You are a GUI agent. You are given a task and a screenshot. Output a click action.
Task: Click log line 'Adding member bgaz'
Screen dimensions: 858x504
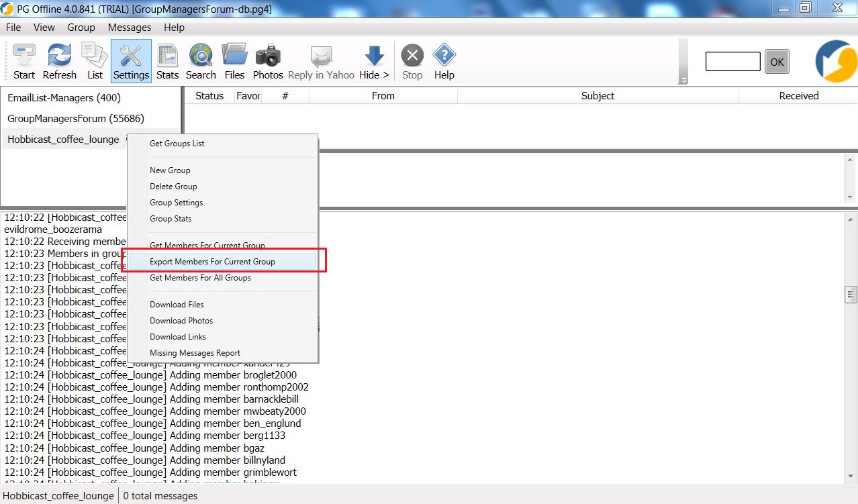pos(134,448)
